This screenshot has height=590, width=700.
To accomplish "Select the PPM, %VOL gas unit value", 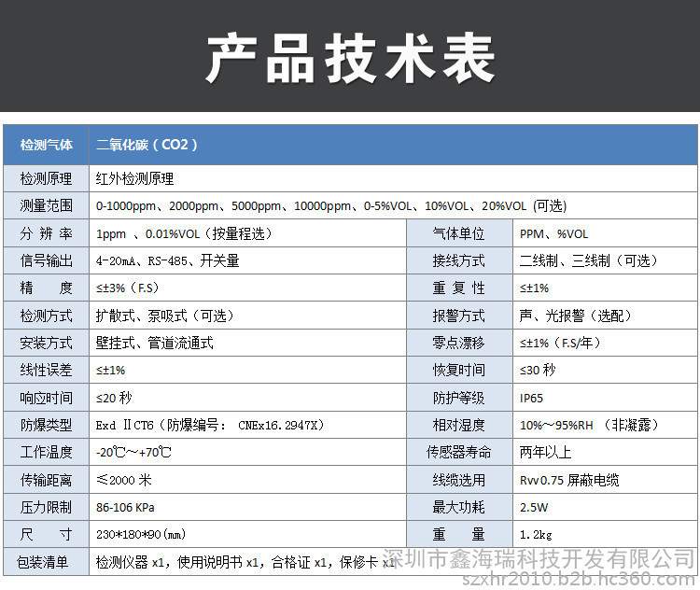I will pos(553,233).
